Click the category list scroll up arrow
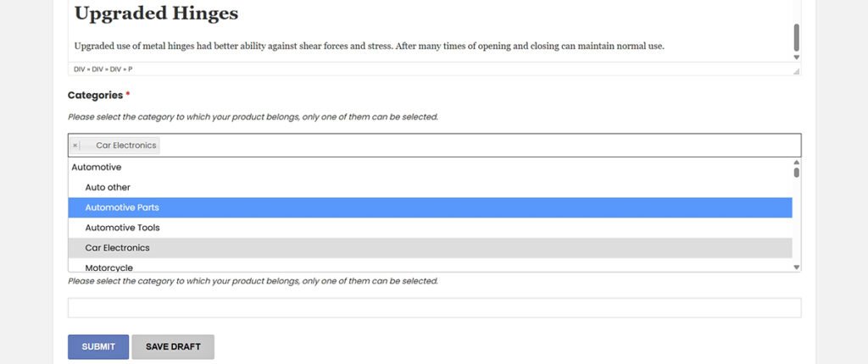868x364 pixels. tap(796, 162)
